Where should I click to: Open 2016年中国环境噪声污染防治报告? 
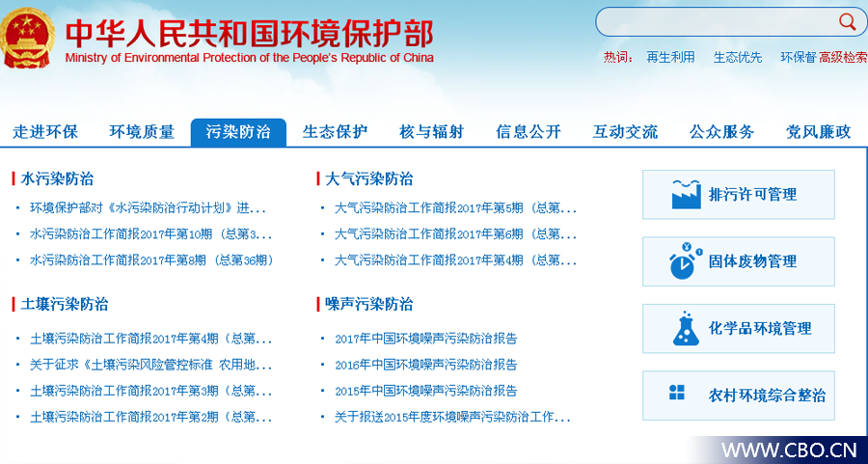pyautogui.click(x=425, y=365)
